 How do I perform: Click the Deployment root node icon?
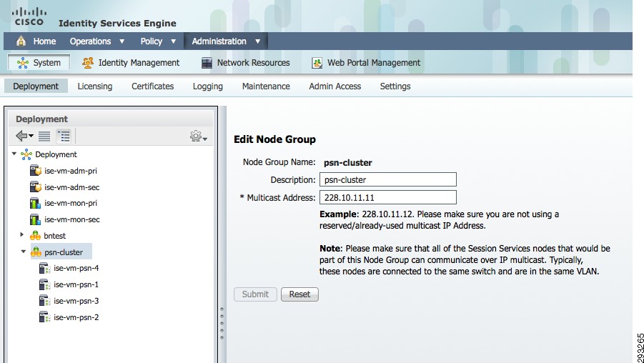click(x=26, y=154)
